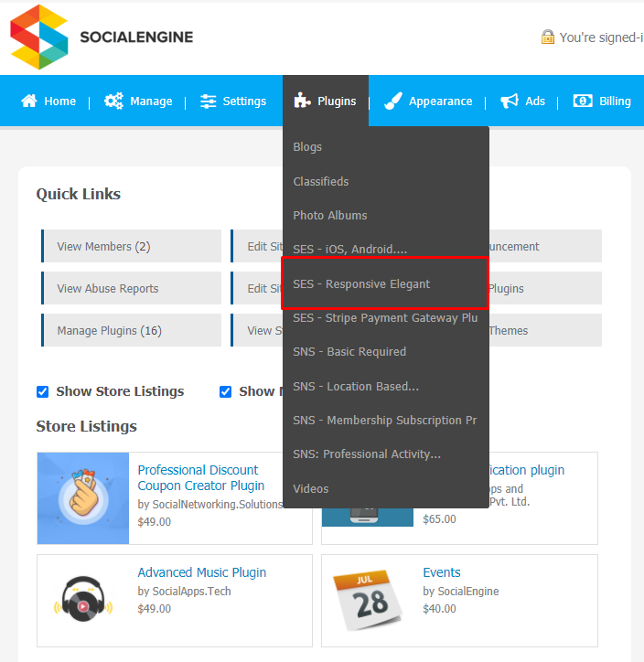Click the Store Listings heading
This screenshot has height=662, width=644.
87,426
